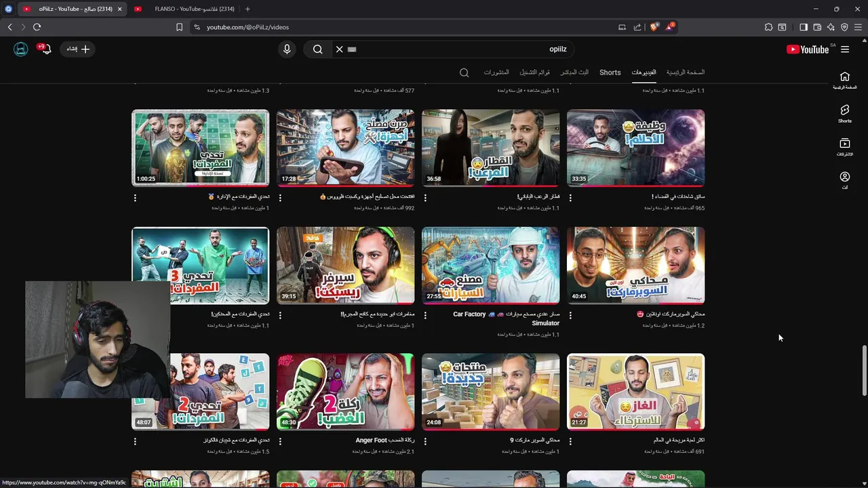The height and width of the screenshot is (488, 868).
Task: Open the 27:55 car factory thumbnail
Action: (490, 265)
